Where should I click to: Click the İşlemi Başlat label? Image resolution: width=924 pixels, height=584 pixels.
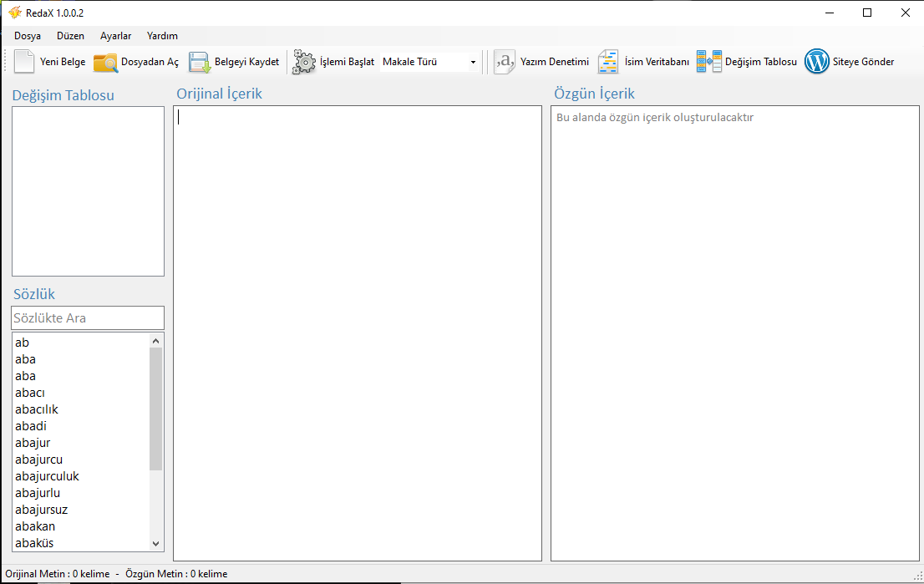pos(347,62)
